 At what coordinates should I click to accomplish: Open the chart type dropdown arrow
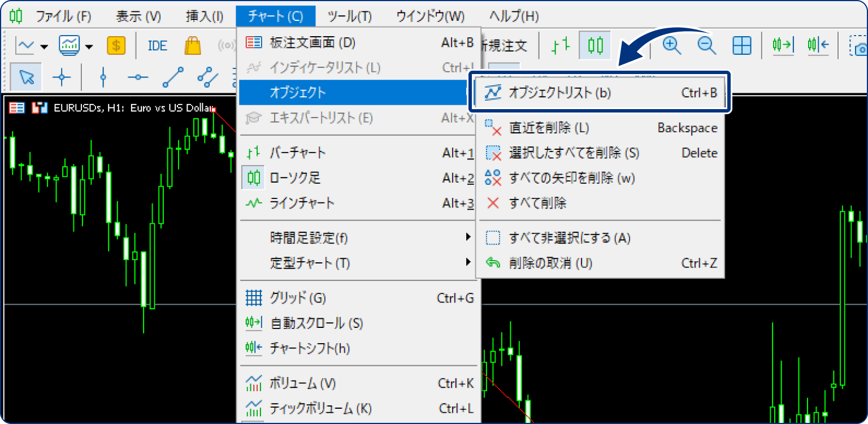pos(44,46)
